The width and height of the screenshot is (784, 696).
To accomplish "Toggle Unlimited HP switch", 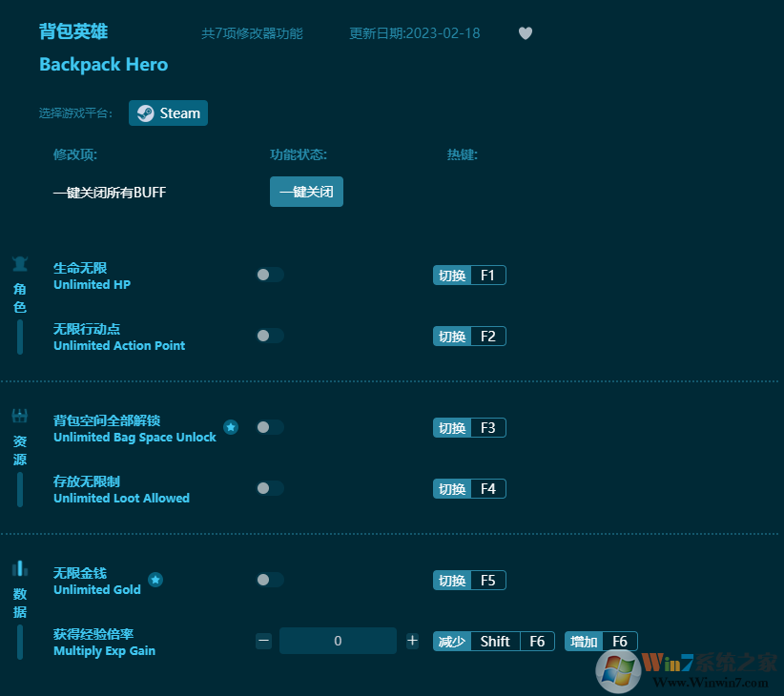I will tap(270, 275).
